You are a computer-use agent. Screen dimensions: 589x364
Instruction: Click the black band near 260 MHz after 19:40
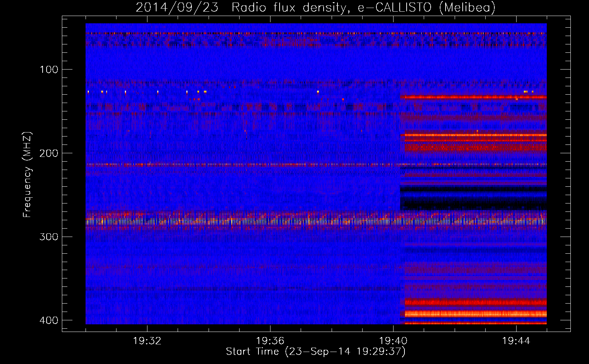(x=474, y=204)
